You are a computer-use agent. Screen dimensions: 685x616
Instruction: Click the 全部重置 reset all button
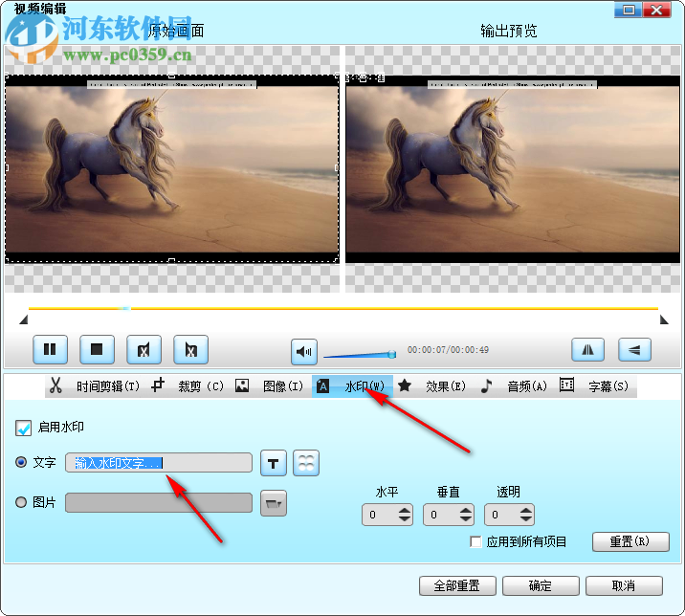[x=457, y=585]
